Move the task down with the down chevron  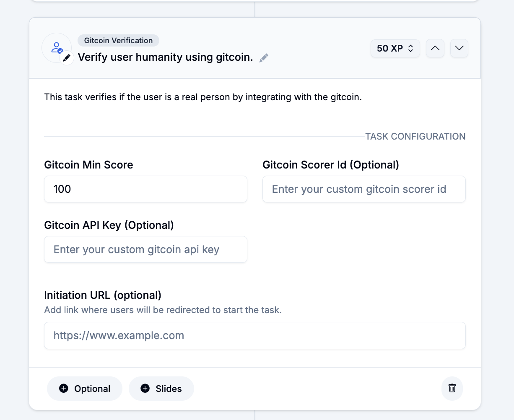pos(459,48)
